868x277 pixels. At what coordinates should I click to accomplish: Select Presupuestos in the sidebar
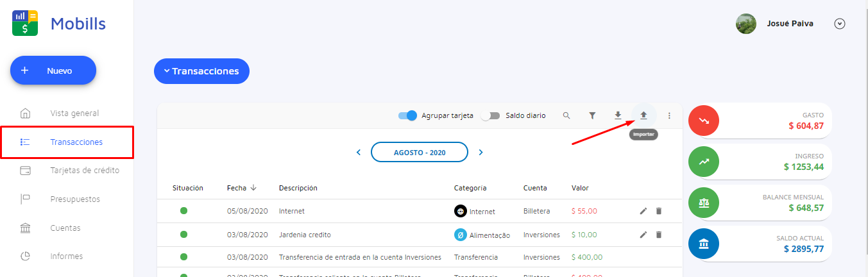[x=75, y=199]
